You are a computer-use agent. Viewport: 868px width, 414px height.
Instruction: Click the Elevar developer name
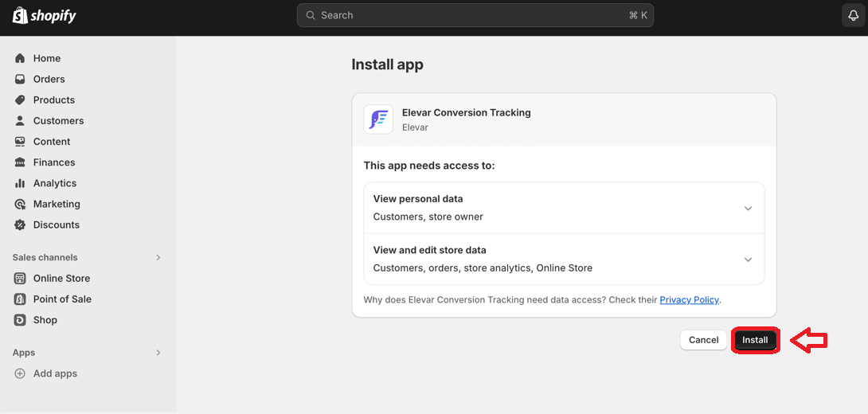[415, 127]
